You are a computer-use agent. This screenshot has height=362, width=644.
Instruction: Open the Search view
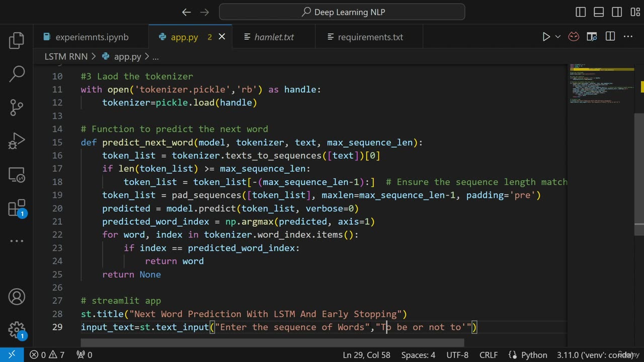click(x=17, y=74)
